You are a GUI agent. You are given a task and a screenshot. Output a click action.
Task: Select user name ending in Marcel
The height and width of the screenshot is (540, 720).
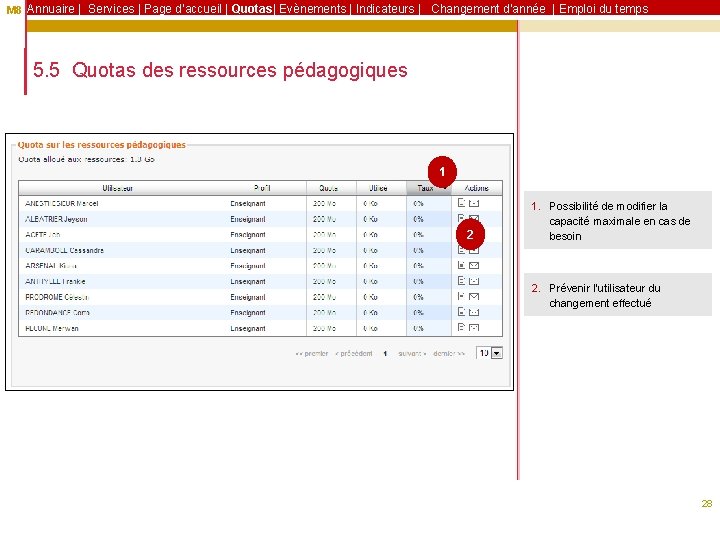click(x=62, y=203)
